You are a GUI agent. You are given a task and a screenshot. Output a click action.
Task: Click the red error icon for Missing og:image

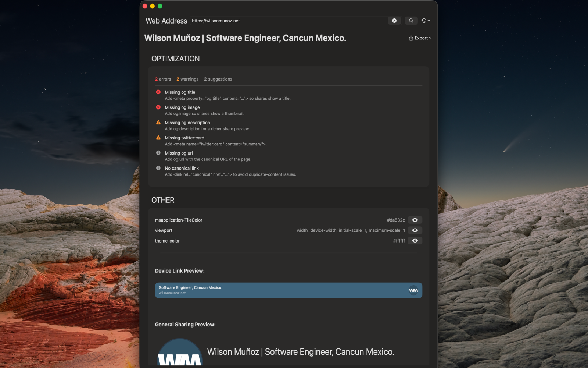coord(158,107)
